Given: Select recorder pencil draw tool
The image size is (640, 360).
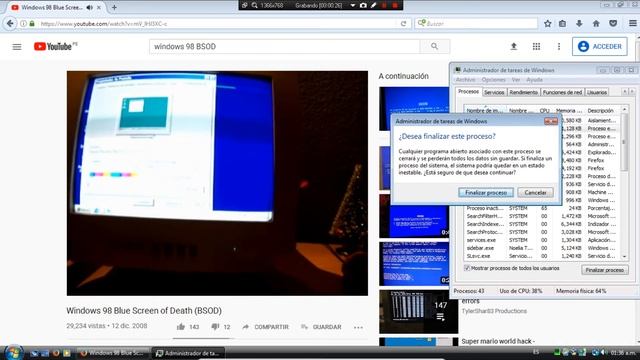Looking at the screenshot, I should [373, 5].
